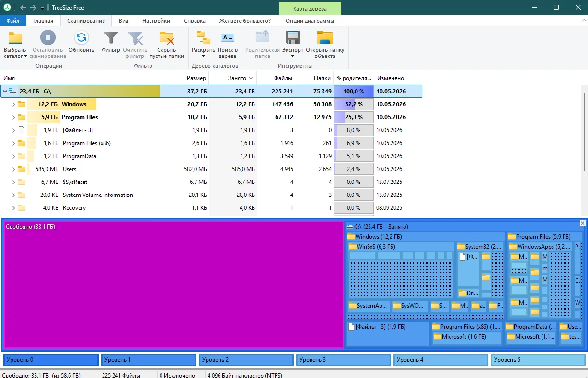
Task: Expand the Windows folder node
Action: [x=13, y=104]
